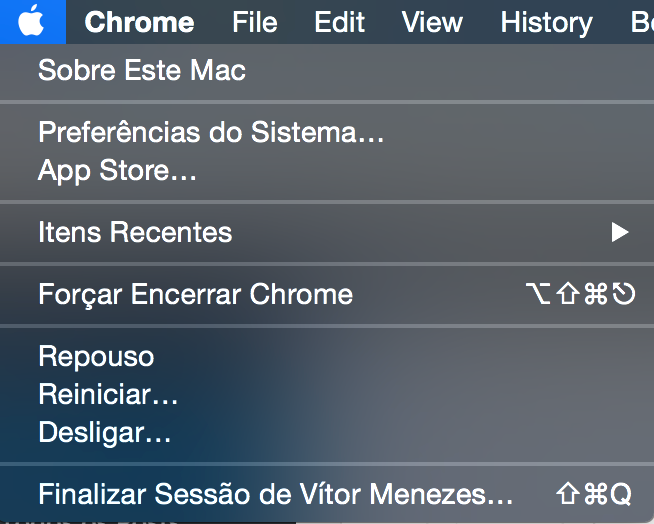654x524 pixels.
Task: Expand the Itens Recentes submenu
Action: [x=135, y=233]
